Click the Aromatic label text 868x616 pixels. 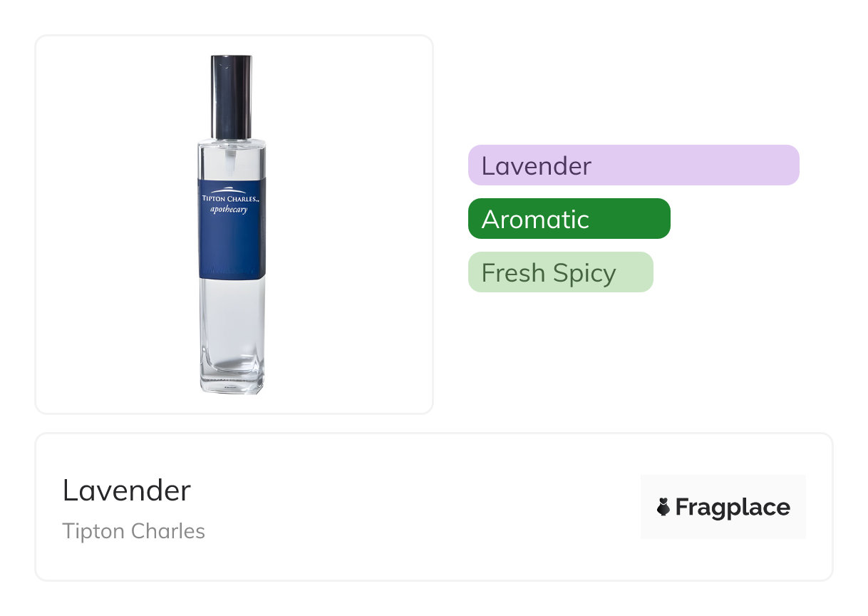(535, 219)
